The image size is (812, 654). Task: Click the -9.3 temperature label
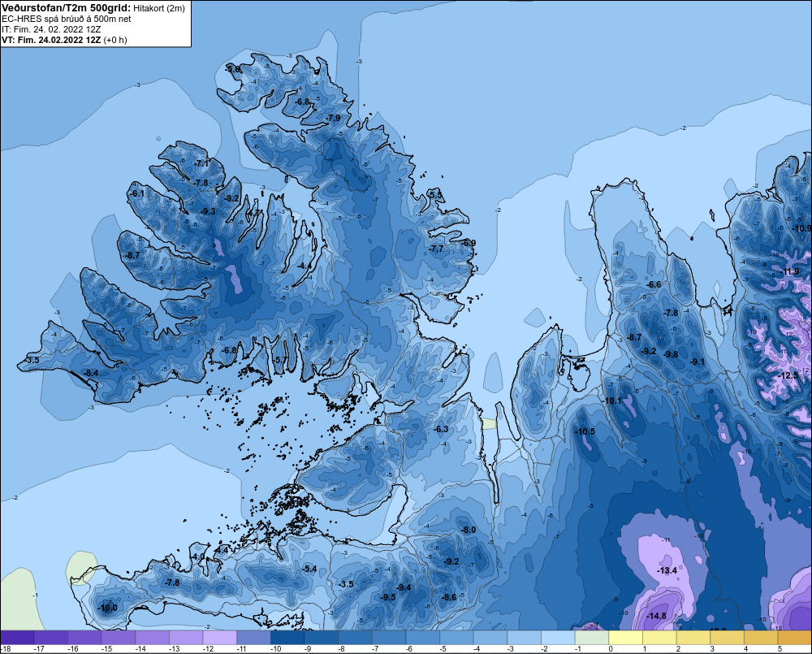point(208,211)
